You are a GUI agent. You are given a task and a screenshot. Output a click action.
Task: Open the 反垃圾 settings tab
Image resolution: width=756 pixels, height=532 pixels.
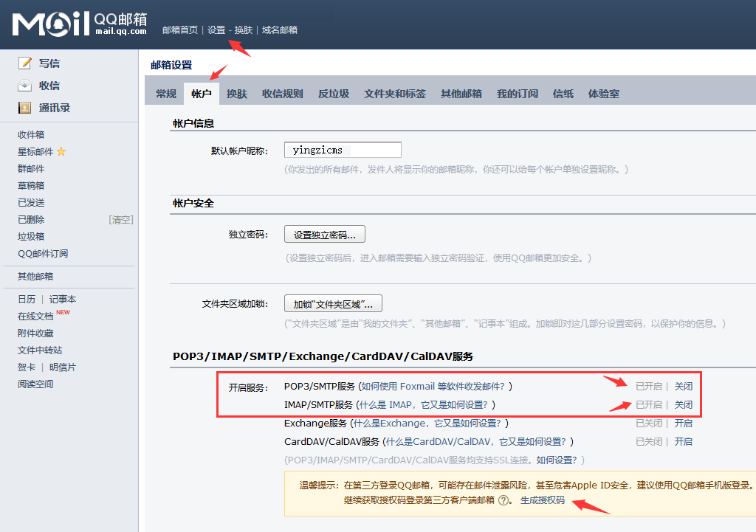click(x=334, y=94)
